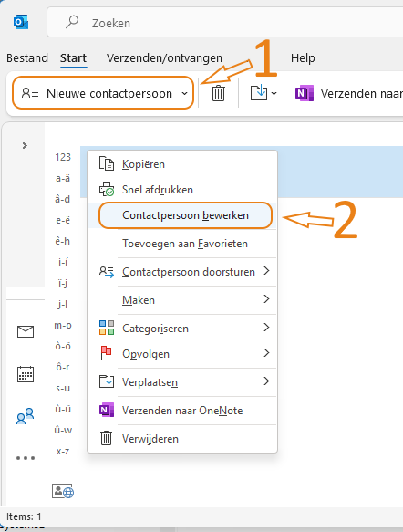Screen dimensions: 403x532
Task: Open the Move folder dropdown in ribbon
Action: click(263, 93)
